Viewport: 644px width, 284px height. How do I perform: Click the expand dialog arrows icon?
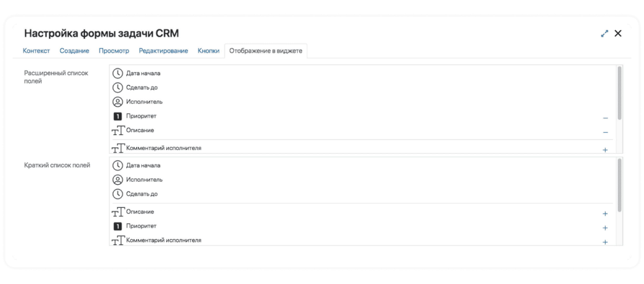tap(604, 34)
